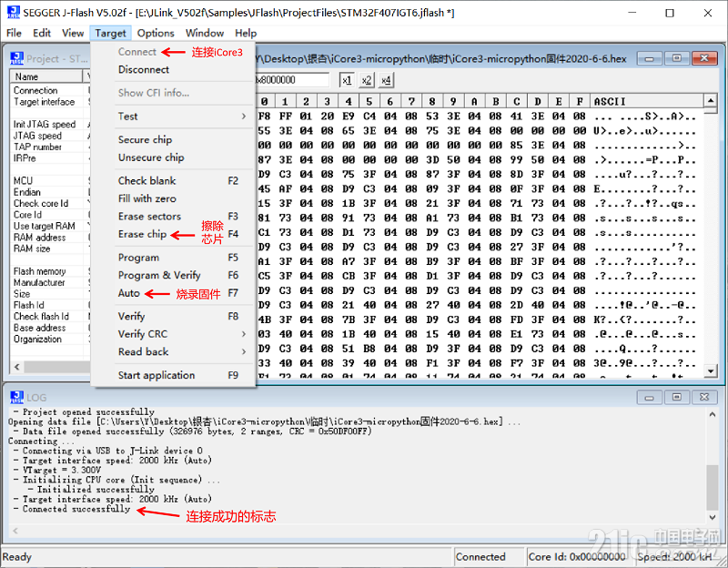The image size is (728, 568).
Task: Minimize the LOG window
Action: [649, 397]
